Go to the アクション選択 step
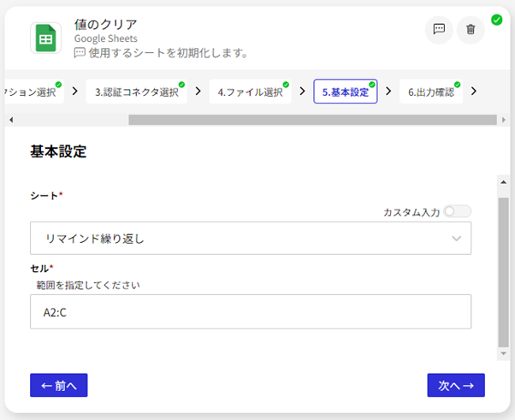Screen dimensions: 515x420 point(33,92)
